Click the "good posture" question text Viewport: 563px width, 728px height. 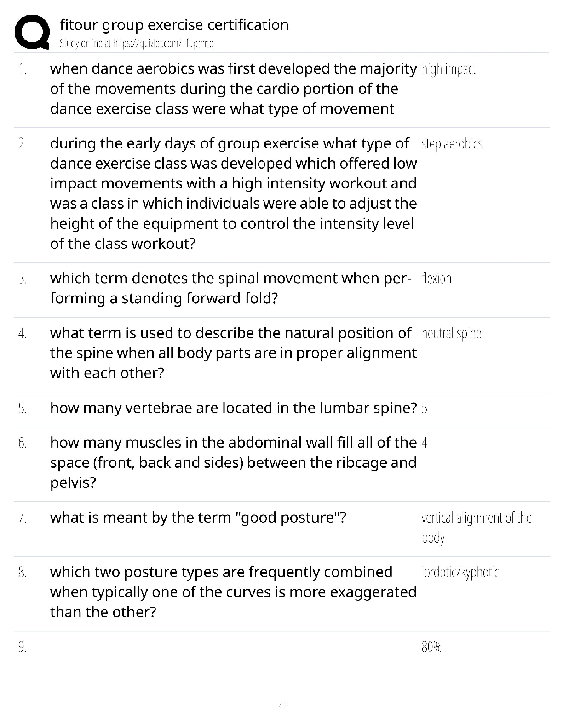coord(198,518)
